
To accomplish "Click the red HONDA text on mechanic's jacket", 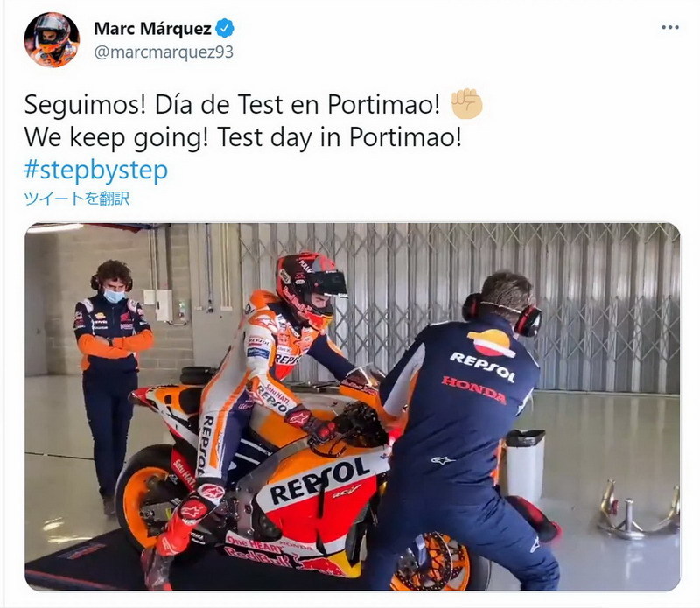I will pos(473,389).
